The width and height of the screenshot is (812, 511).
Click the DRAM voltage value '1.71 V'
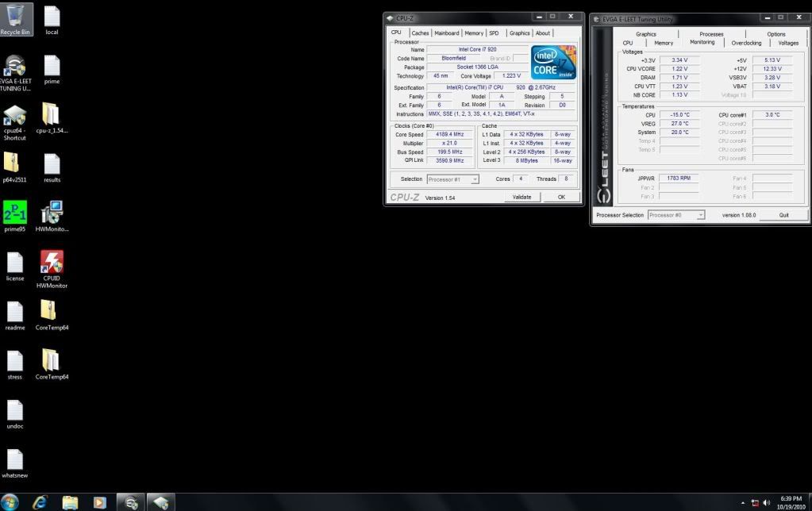679,78
